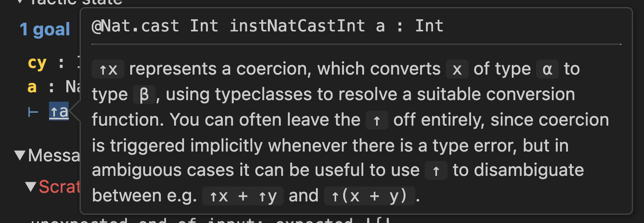644x223 pixels.
Task: Click the β type code chip
Action: pos(144,95)
